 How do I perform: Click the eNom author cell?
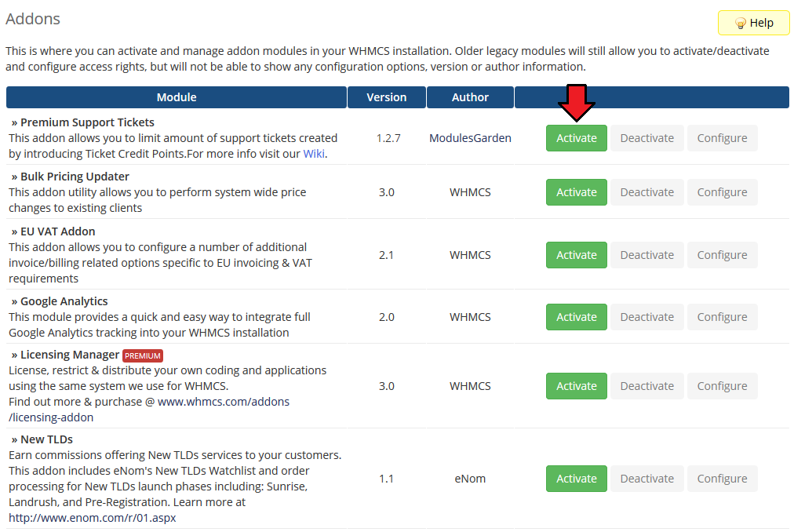click(470, 479)
